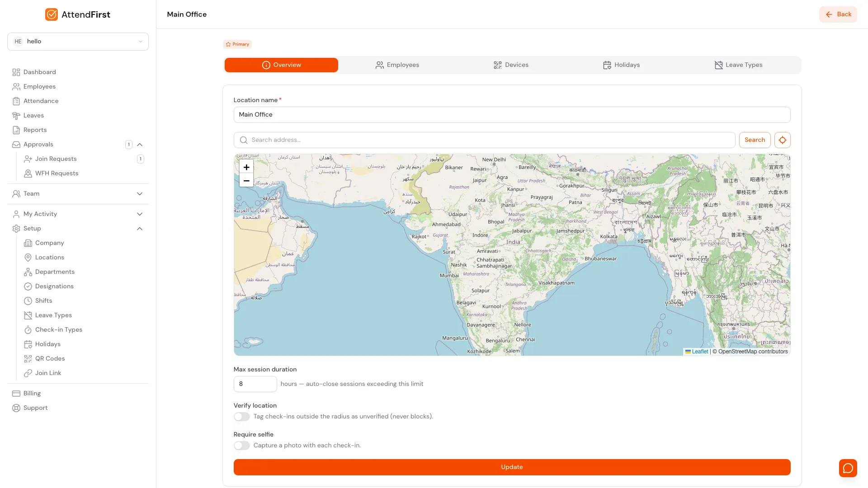The image size is (868, 488).
Task: Open Join Link setup page
Action: [48, 373]
